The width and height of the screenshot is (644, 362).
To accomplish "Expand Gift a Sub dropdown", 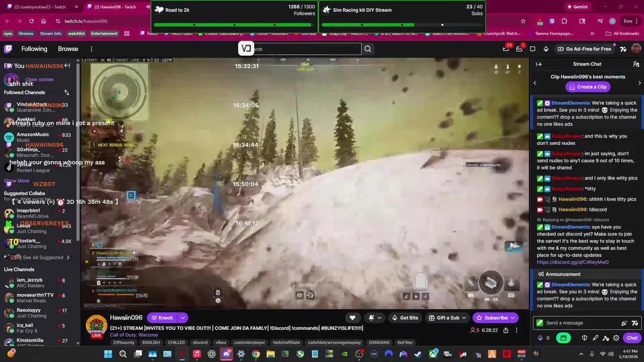I will 464,318.
